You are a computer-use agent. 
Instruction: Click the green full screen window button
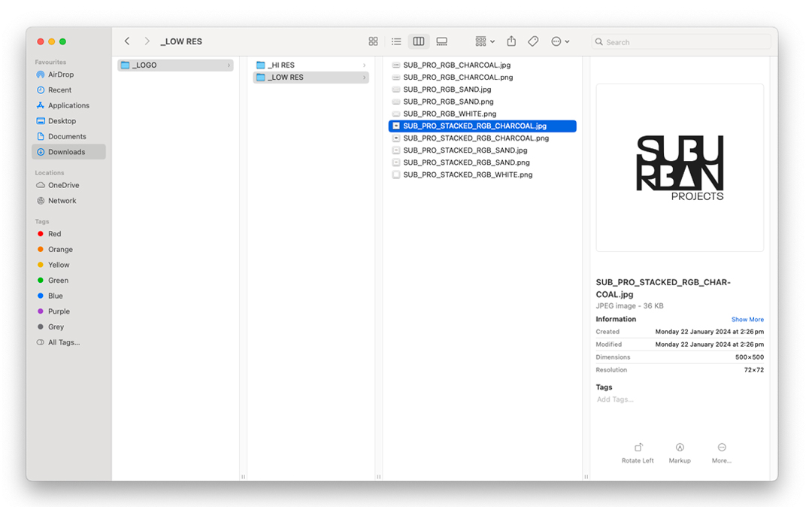coord(62,41)
